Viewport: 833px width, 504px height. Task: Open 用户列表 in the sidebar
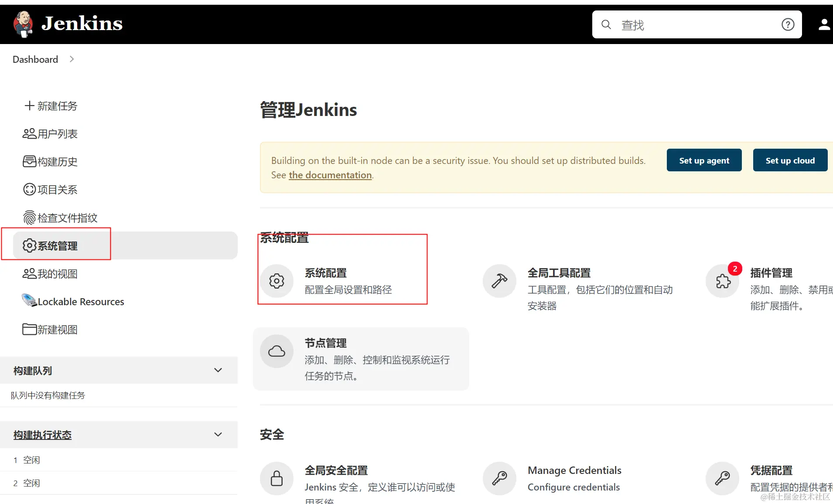[58, 134]
